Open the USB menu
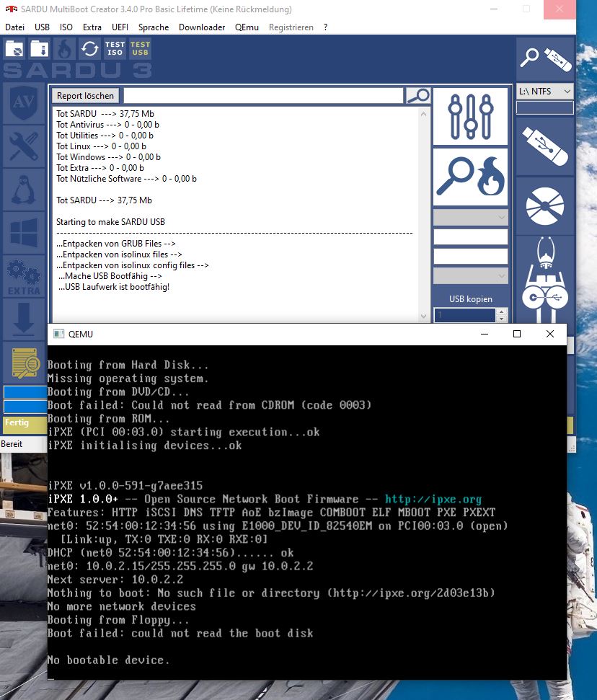This screenshot has width=597, height=700. click(42, 27)
